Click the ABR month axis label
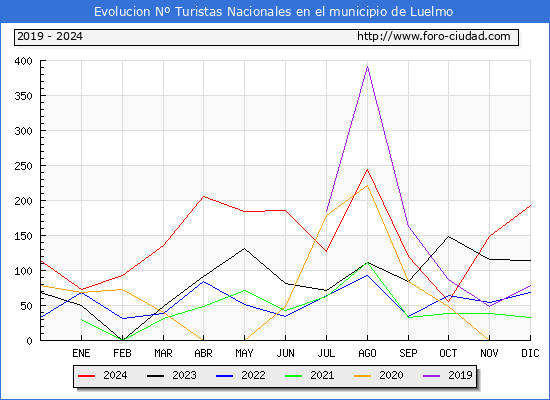 (x=203, y=353)
